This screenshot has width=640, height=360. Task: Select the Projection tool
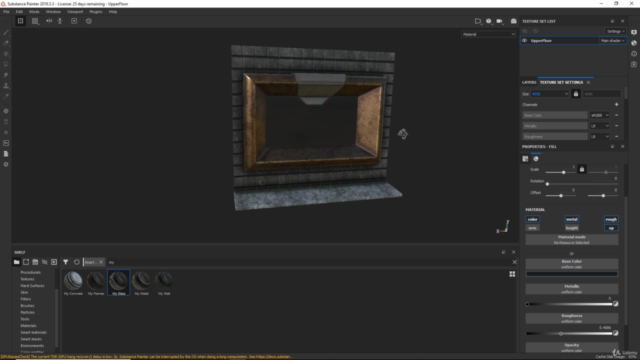pos(6,54)
